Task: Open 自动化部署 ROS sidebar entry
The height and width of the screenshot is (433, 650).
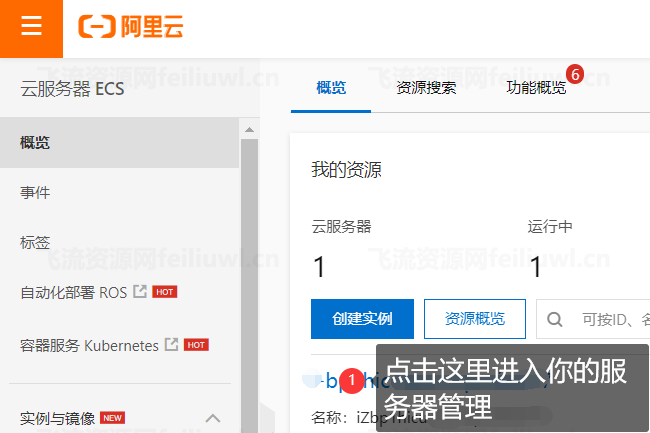Action: tap(73, 293)
